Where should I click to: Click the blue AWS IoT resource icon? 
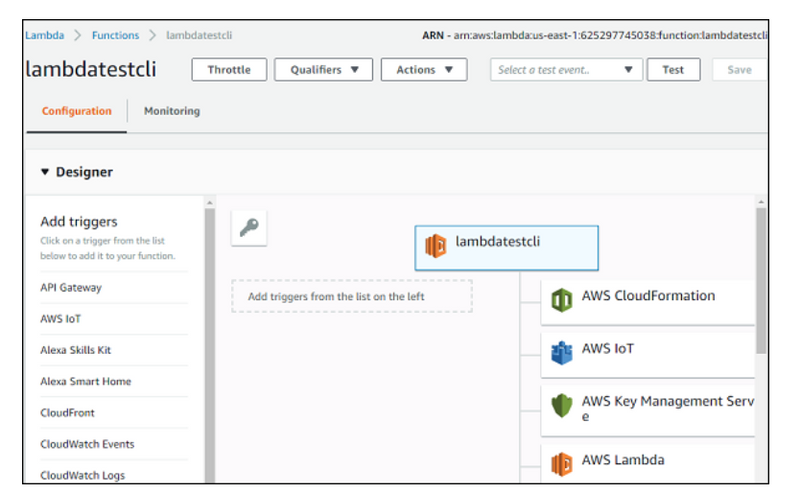click(x=561, y=353)
